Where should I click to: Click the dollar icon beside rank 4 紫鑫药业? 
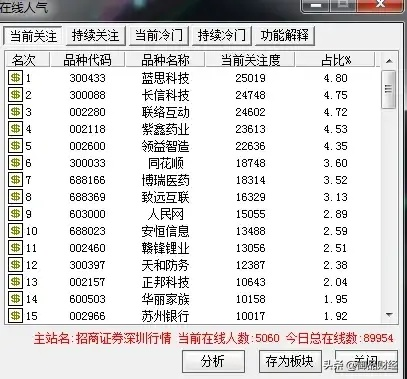[15, 129]
